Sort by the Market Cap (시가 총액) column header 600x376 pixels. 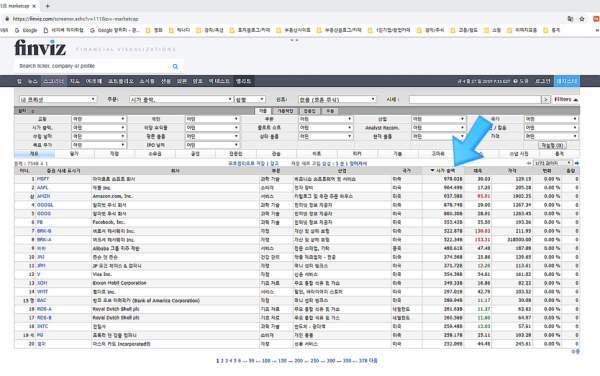click(x=444, y=171)
